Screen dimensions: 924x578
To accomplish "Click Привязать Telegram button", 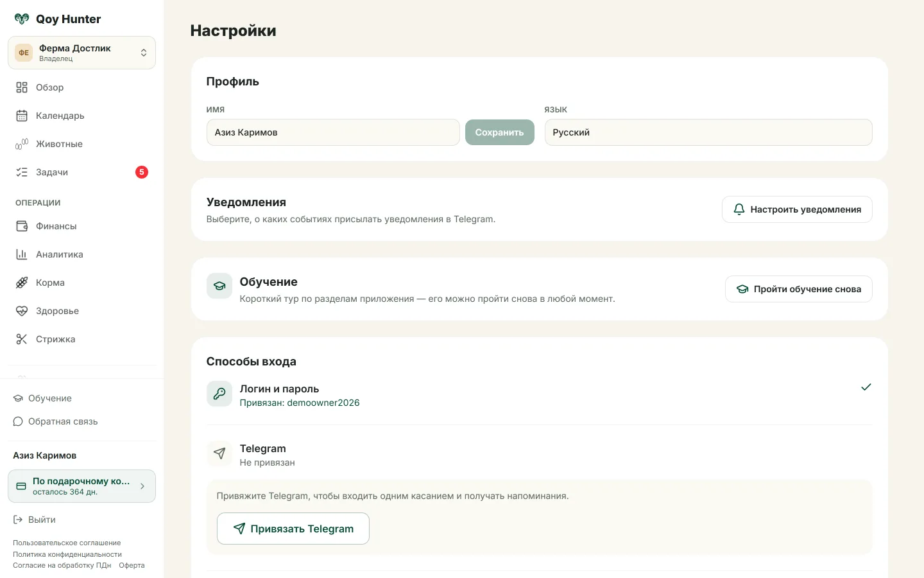I will (293, 529).
